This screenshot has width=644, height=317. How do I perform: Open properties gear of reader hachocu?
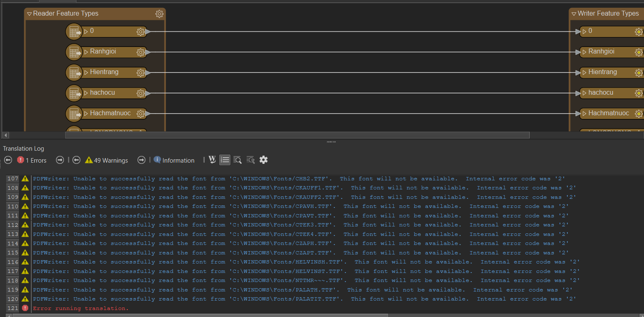140,93
